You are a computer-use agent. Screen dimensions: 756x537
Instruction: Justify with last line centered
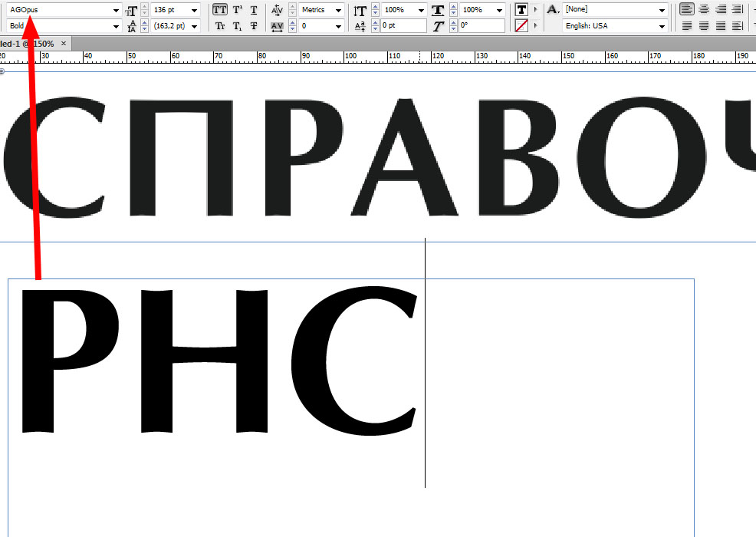tap(704, 25)
